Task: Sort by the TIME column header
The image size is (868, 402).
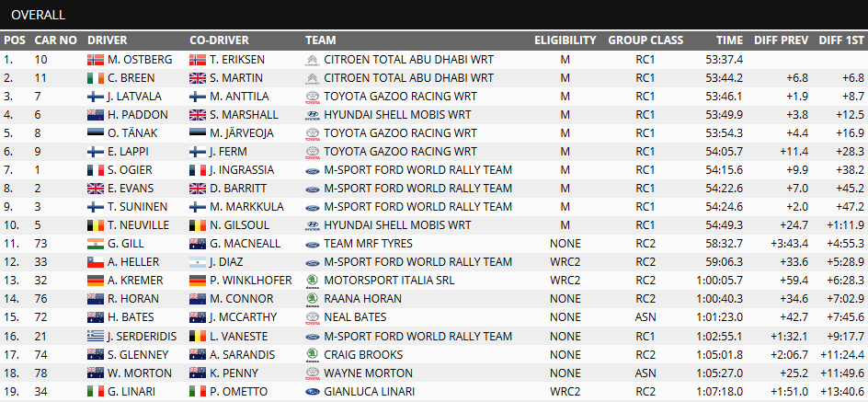Action: tap(729, 40)
